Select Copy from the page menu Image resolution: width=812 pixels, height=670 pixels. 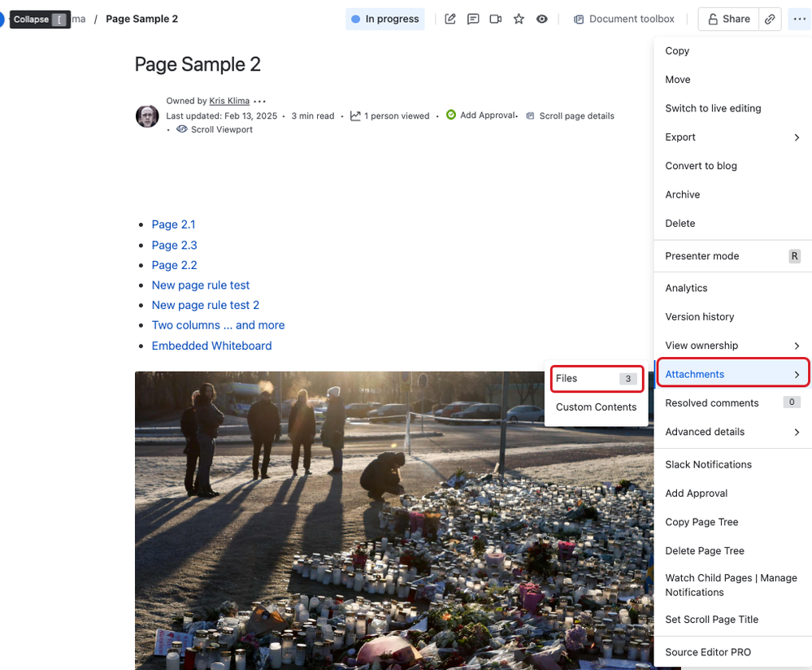[x=732, y=50]
